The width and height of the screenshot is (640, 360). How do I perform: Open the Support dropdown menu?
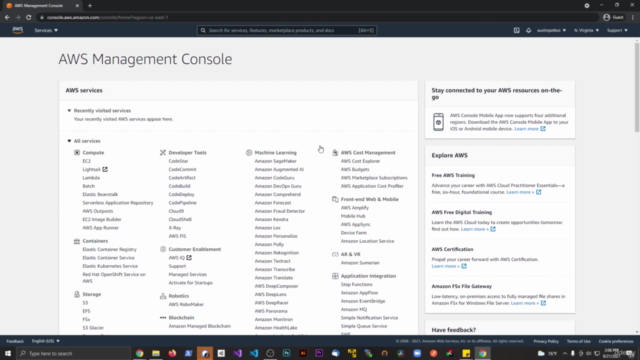tap(617, 30)
